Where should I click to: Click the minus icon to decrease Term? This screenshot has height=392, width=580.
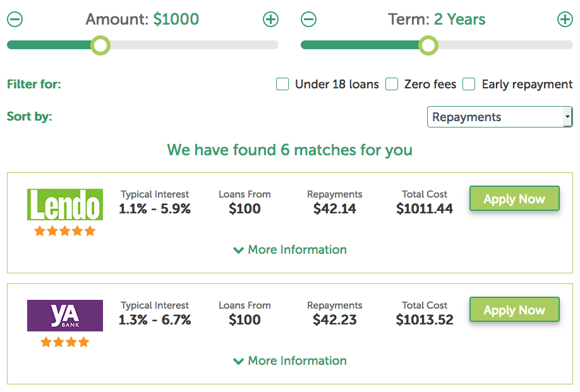coord(308,20)
